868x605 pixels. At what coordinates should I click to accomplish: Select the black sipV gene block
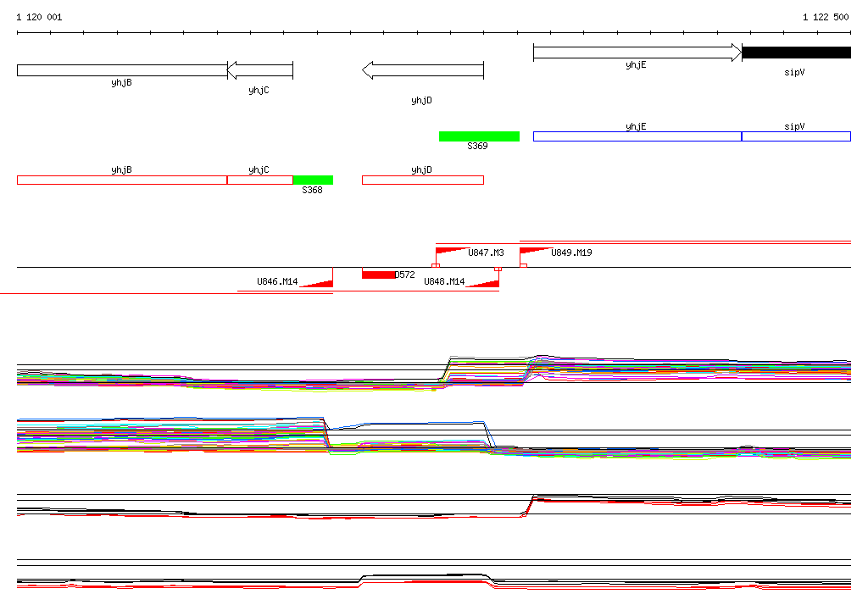click(x=797, y=53)
